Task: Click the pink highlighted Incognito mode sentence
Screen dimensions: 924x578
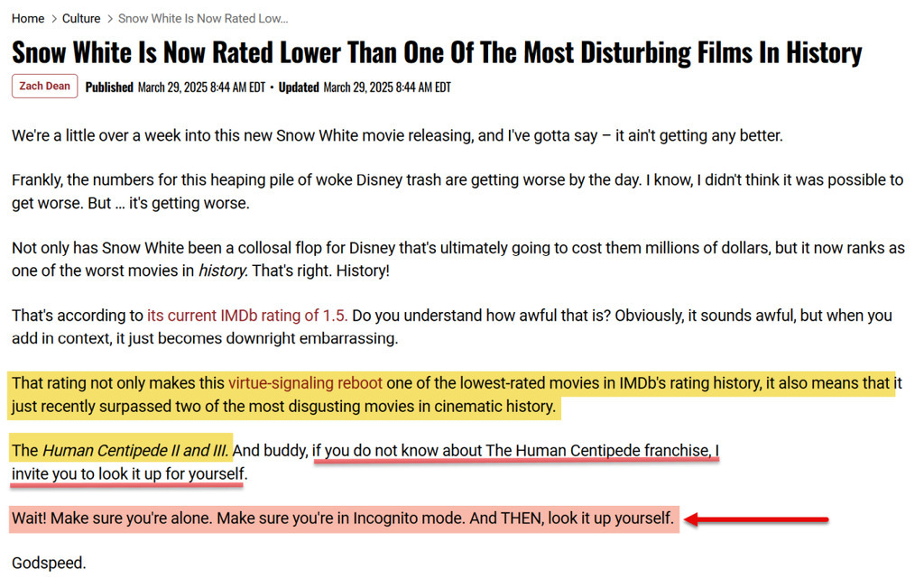Action: point(343,518)
